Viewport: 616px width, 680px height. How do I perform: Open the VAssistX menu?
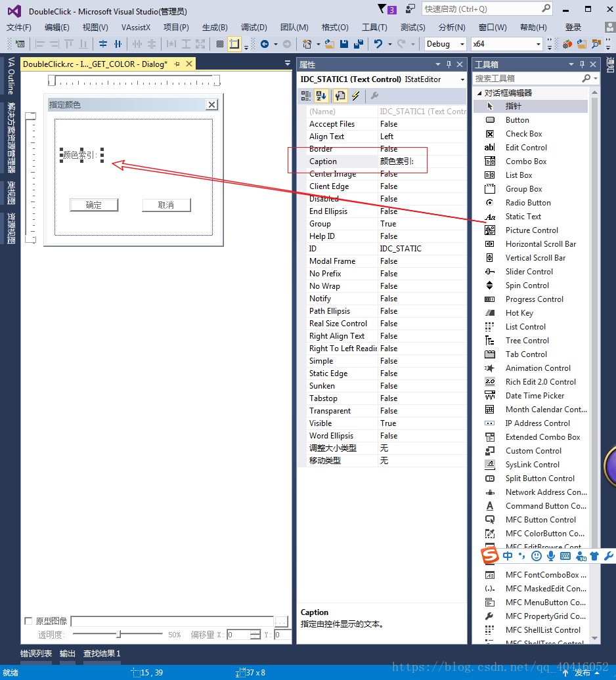[x=136, y=28]
